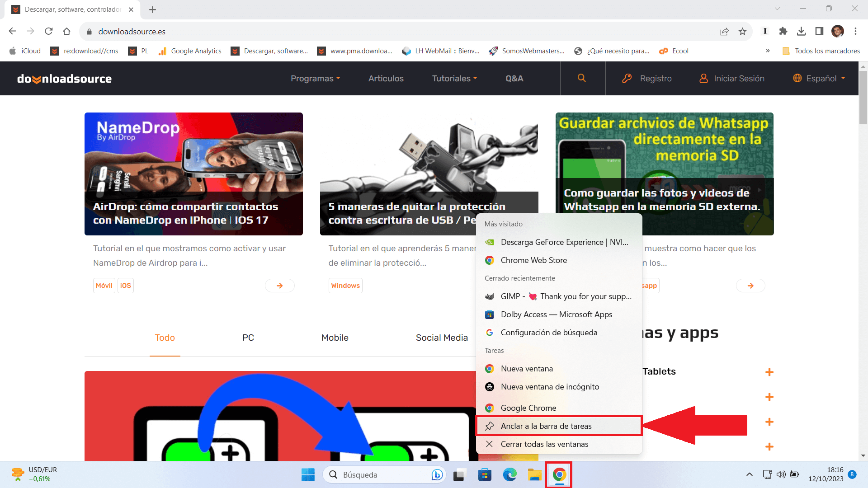Image resolution: width=868 pixels, height=488 pixels.
Task: Open the Windows Start button
Action: 308,474
